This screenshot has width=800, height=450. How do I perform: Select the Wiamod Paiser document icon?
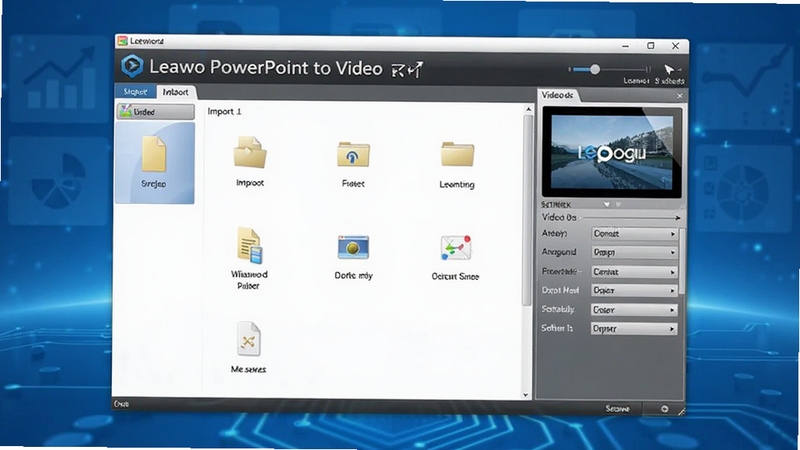[x=249, y=245]
